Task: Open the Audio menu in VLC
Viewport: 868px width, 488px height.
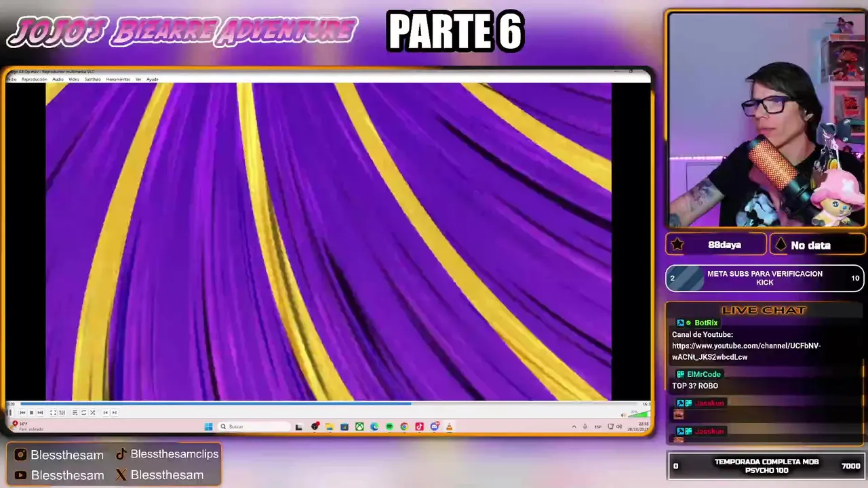Action: click(58, 79)
